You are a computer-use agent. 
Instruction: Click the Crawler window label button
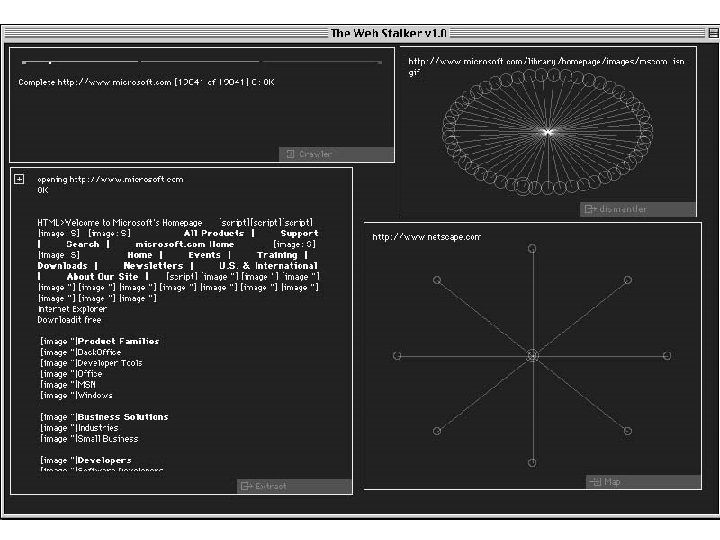(x=337, y=154)
